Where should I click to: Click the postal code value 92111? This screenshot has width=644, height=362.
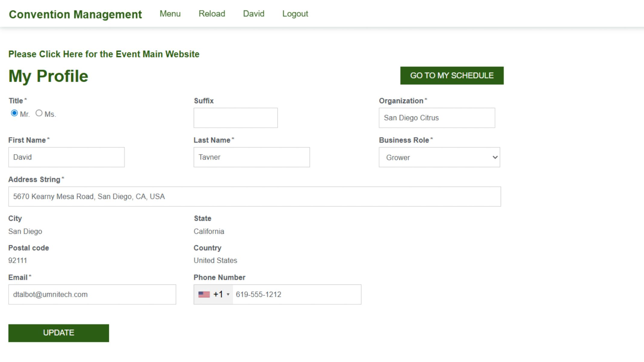18,260
